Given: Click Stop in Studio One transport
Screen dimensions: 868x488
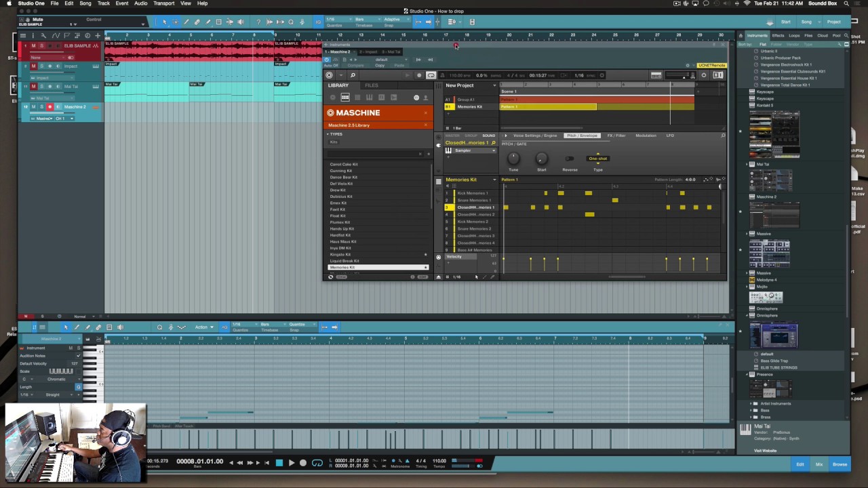Looking at the screenshot, I should 279,463.
